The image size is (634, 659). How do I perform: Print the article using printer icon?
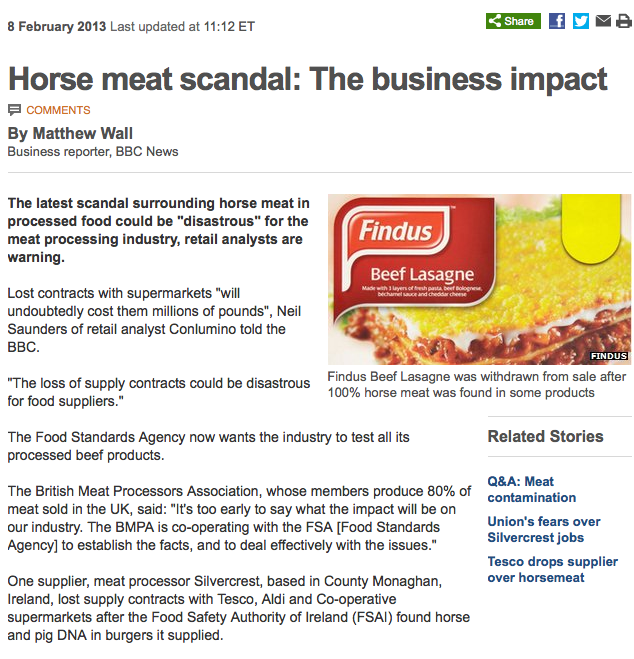tap(624, 21)
